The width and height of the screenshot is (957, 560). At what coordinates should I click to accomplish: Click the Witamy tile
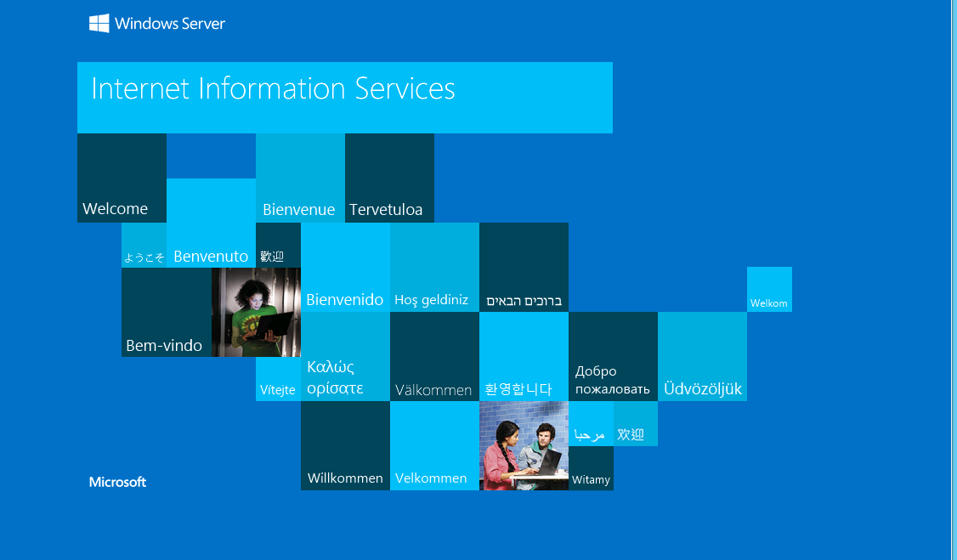(x=591, y=468)
